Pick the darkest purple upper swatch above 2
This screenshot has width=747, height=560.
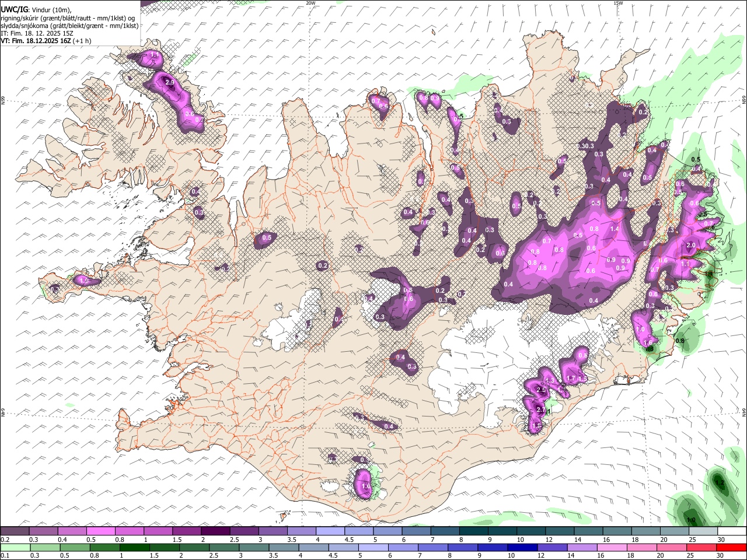coord(215,531)
